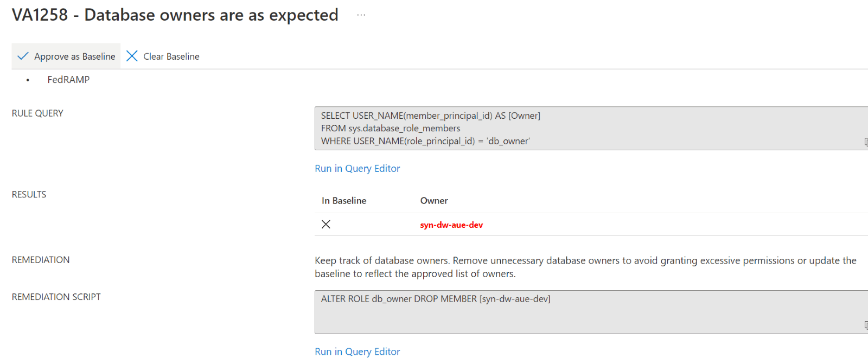Click the VA1258 page title
The height and width of the screenshot is (364, 868).
point(175,15)
